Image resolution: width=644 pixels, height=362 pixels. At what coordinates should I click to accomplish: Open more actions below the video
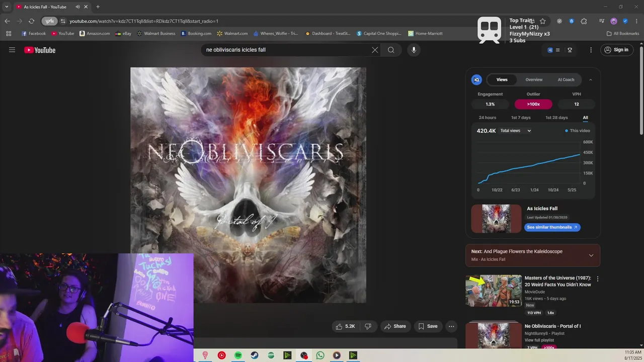451,326
